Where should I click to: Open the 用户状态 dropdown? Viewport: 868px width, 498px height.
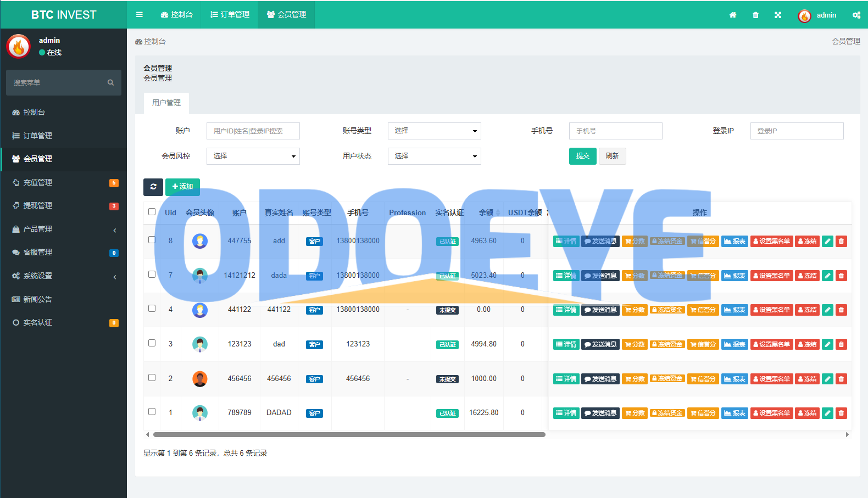[435, 156]
